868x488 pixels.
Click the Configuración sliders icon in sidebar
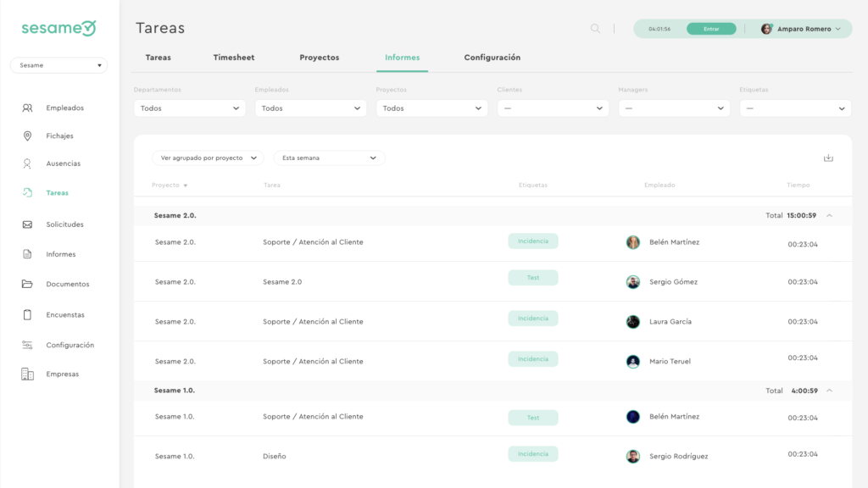click(27, 345)
